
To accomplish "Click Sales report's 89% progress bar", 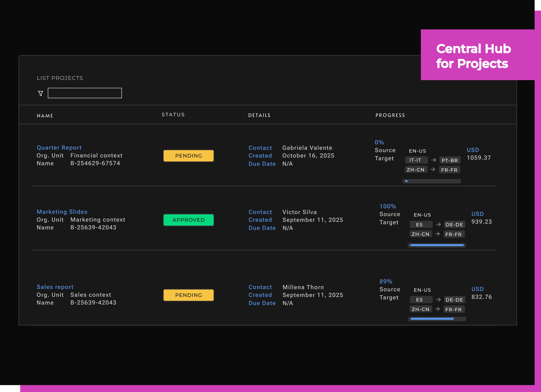I will [437, 319].
